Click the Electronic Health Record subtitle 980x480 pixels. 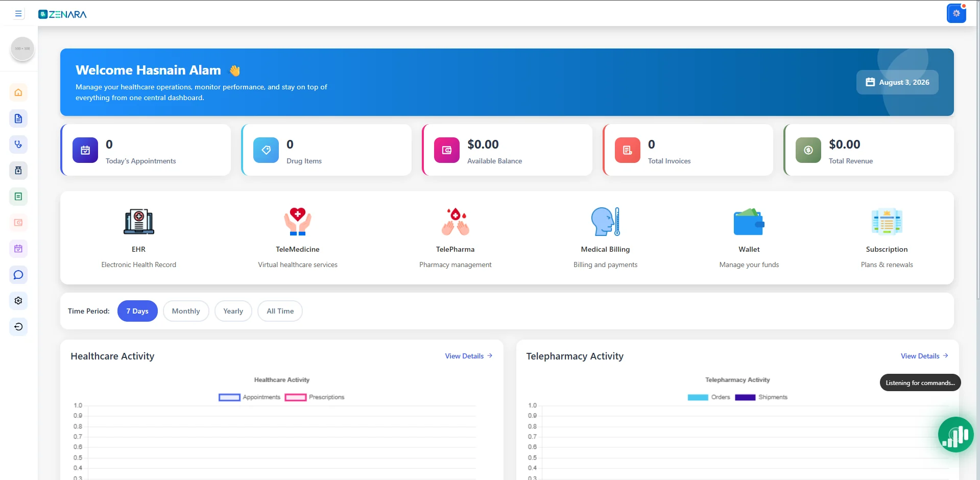tap(139, 265)
